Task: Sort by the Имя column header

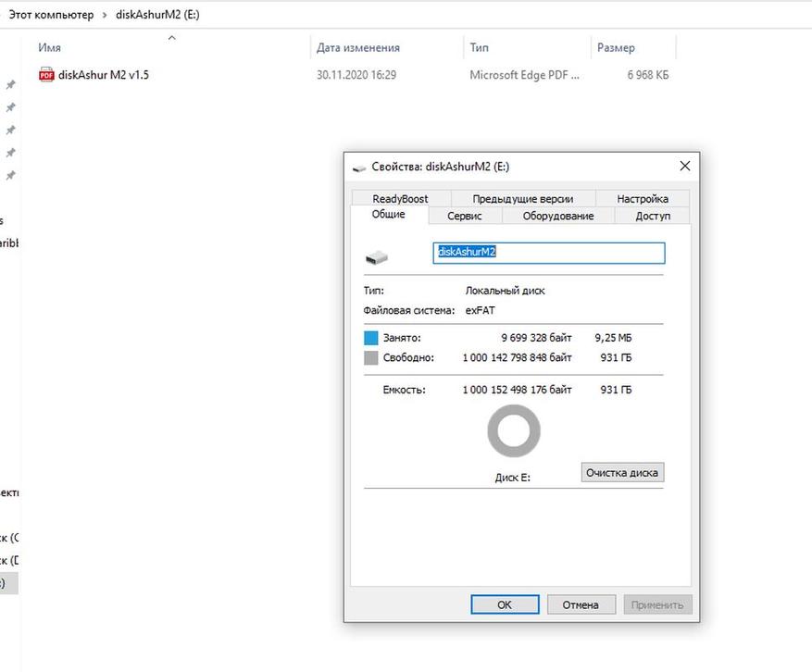Action: (49, 47)
